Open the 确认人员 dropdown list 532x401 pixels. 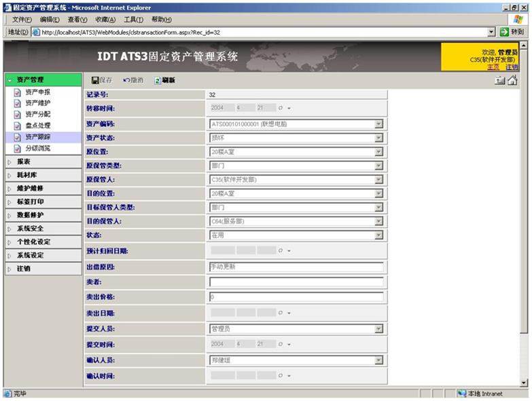point(378,360)
